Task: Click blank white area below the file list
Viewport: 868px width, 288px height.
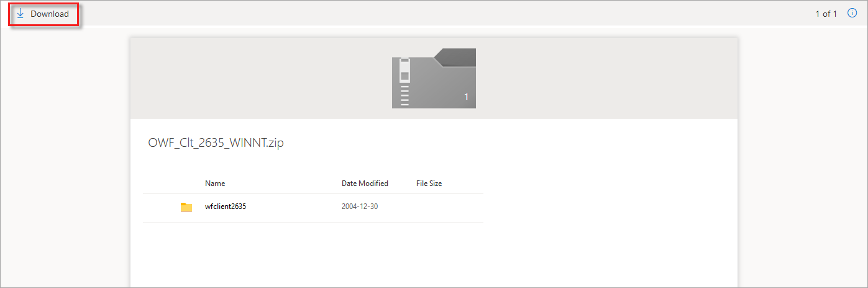Action: [434, 255]
